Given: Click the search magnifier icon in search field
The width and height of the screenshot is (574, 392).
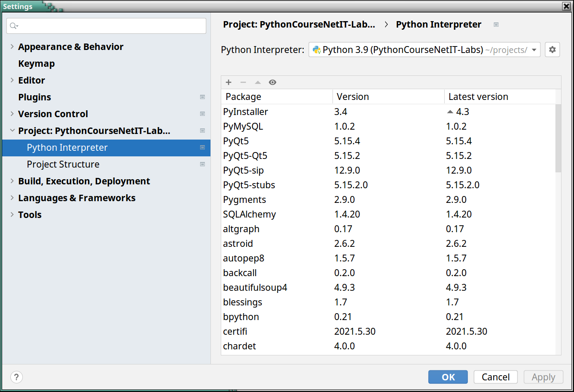Looking at the screenshot, I should 14,26.
